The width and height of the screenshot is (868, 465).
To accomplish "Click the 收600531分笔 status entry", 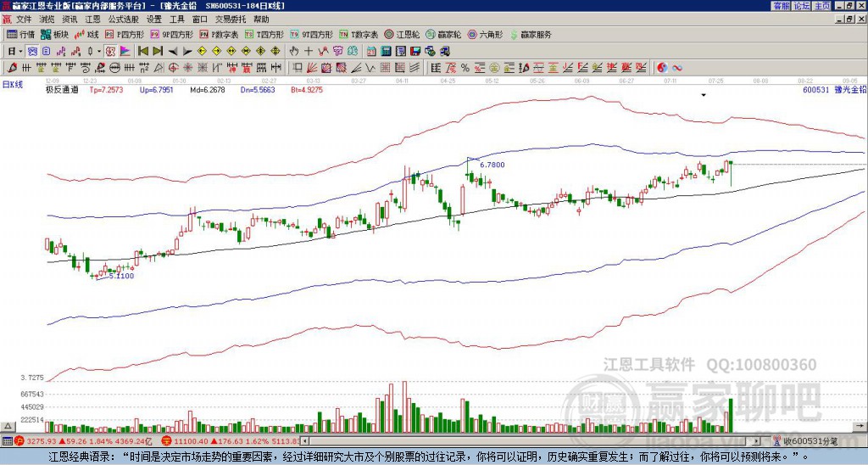I will 806,441.
